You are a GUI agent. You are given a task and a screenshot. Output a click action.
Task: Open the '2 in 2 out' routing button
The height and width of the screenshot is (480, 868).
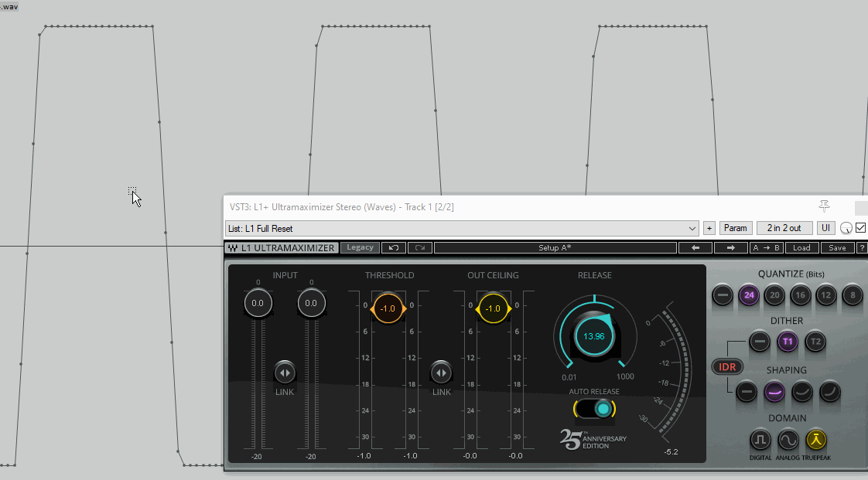[x=784, y=228]
